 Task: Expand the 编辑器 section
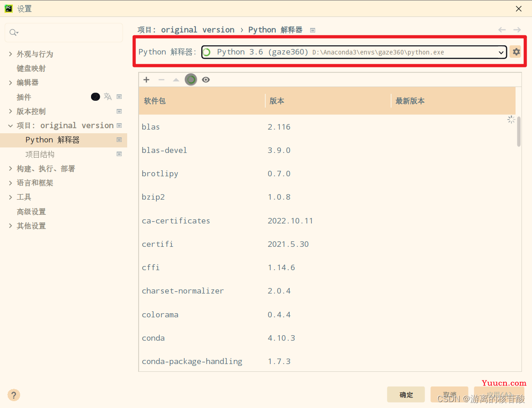point(10,82)
